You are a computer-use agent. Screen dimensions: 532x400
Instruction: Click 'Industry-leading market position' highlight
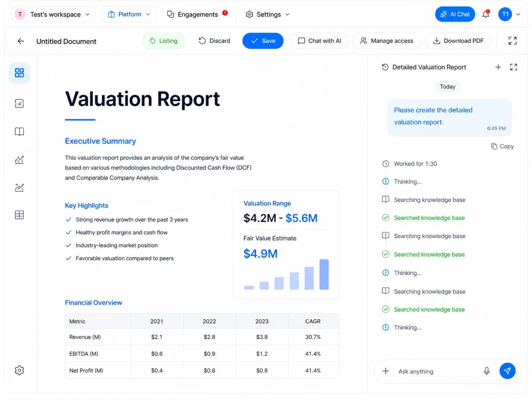pos(117,245)
